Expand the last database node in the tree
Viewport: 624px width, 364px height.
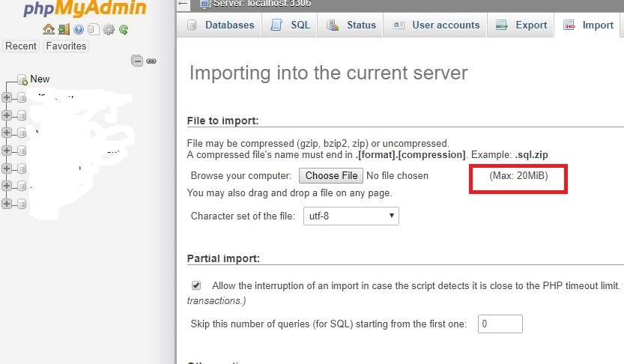[6, 204]
